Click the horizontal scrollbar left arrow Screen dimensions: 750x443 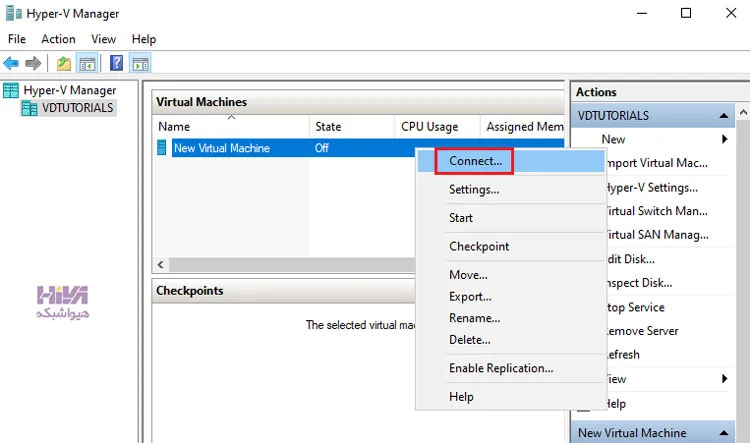point(161,265)
